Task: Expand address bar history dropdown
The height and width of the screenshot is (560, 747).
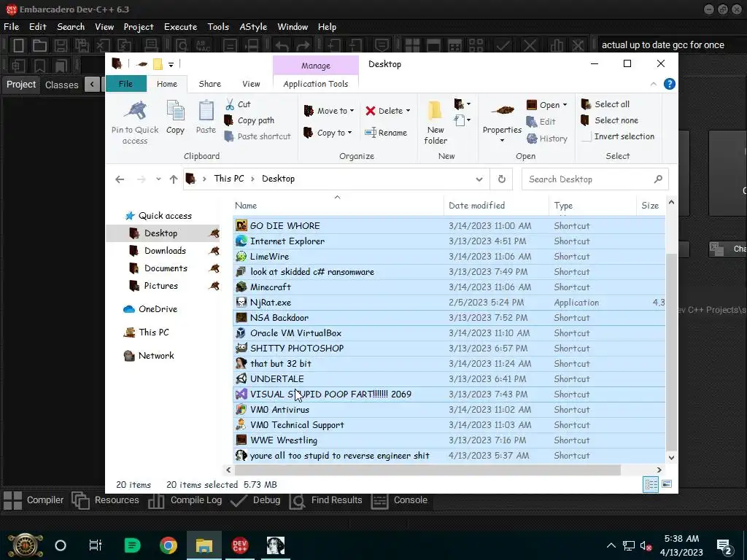Action: (479, 179)
